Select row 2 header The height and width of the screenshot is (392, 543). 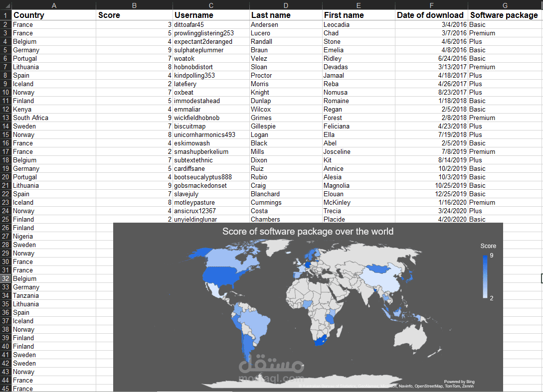[x=6, y=24]
